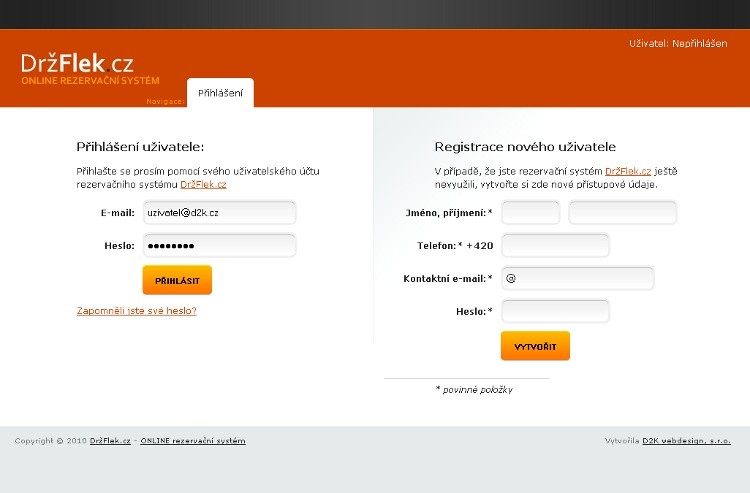Click the login E-mail input field
This screenshot has width=750, height=493.
[x=220, y=213]
